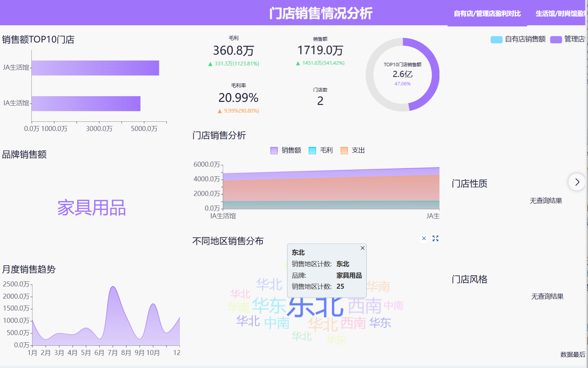The height and width of the screenshot is (368, 588).
Task: Click the 47.06% percentage in donut
Action: pos(403,84)
